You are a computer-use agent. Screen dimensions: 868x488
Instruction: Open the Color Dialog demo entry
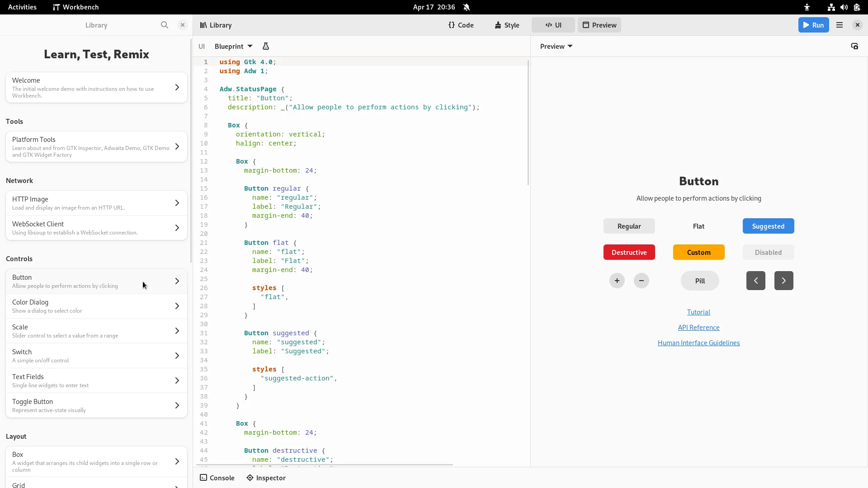coord(96,306)
